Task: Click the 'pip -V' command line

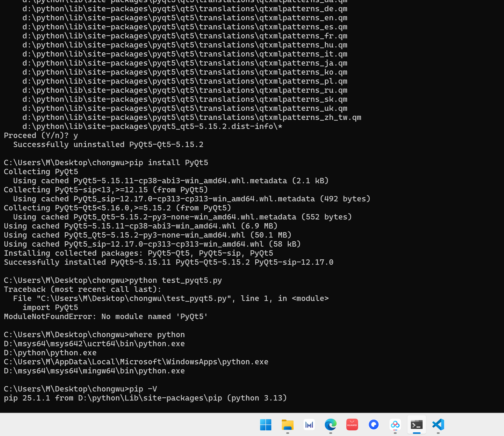Action: [80, 389]
